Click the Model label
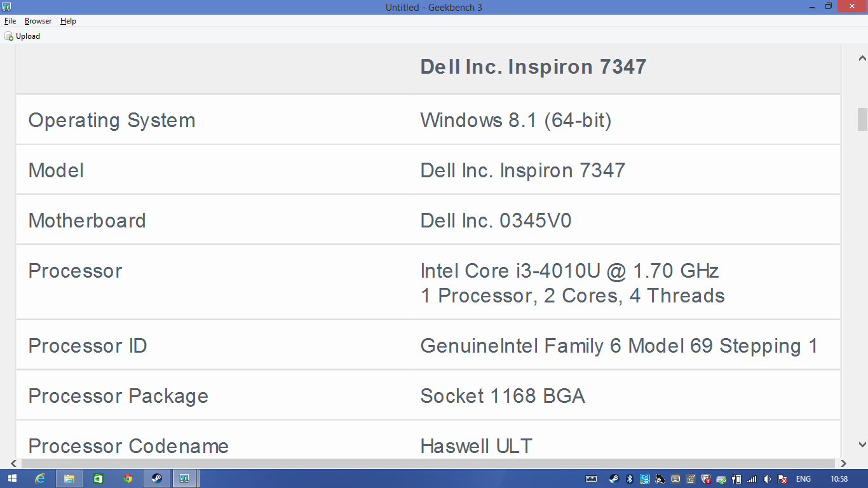 (56, 170)
